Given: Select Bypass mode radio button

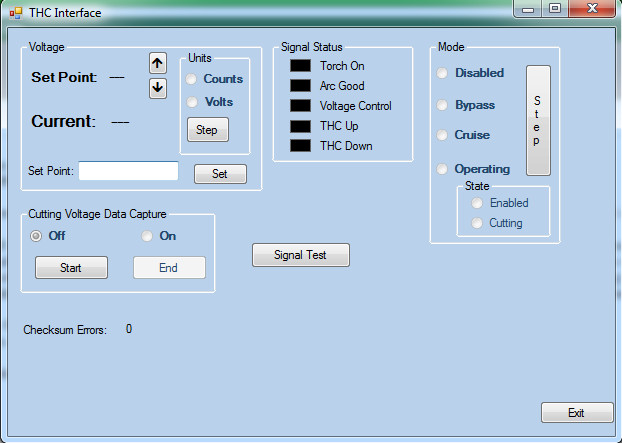Looking at the screenshot, I should (442, 105).
